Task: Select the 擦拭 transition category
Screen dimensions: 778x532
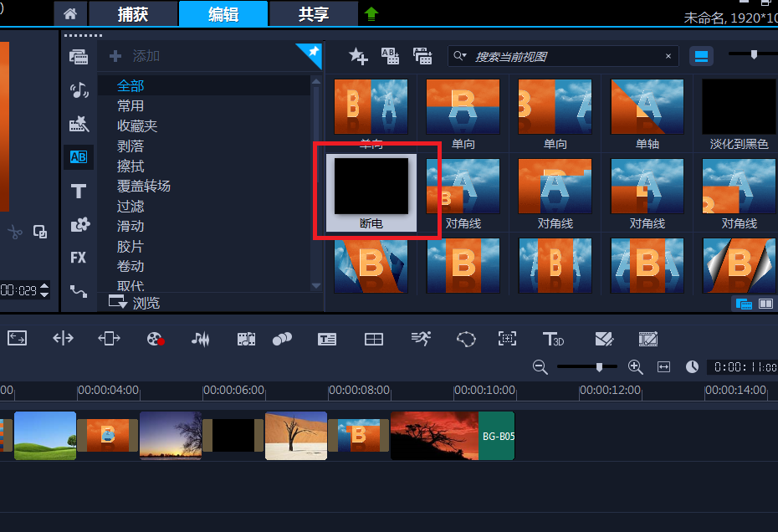Action: click(131, 166)
